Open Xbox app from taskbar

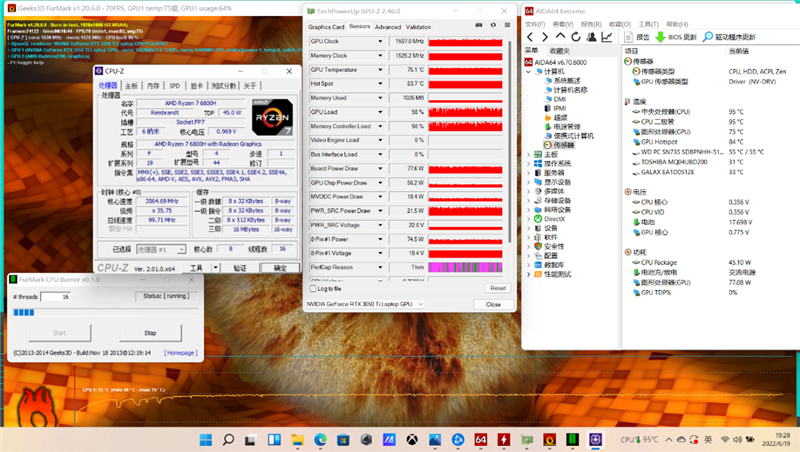click(x=412, y=439)
